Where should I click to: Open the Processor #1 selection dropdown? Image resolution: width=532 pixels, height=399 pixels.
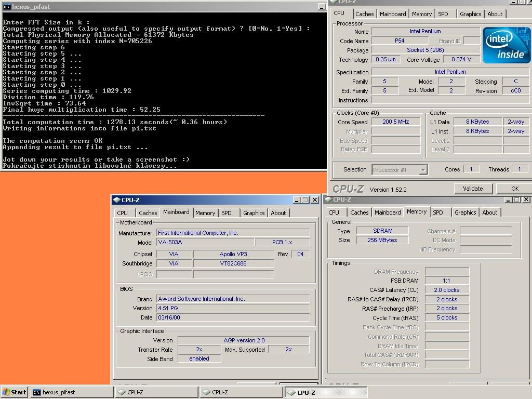pyautogui.click(x=423, y=170)
